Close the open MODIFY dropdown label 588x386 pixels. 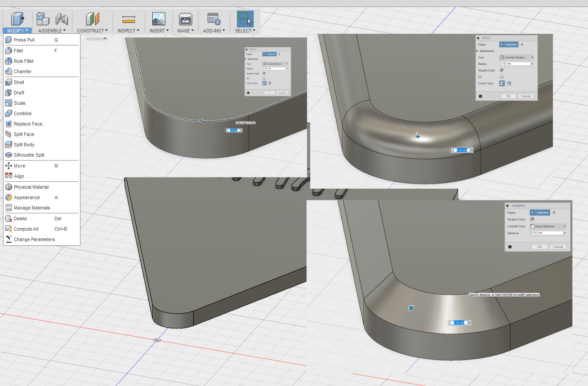pyautogui.click(x=17, y=31)
